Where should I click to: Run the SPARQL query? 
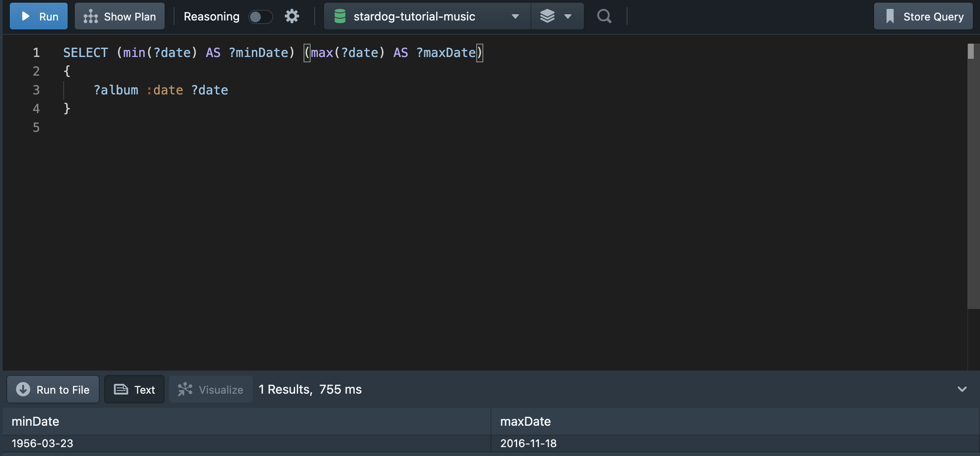tap(39, 16)
